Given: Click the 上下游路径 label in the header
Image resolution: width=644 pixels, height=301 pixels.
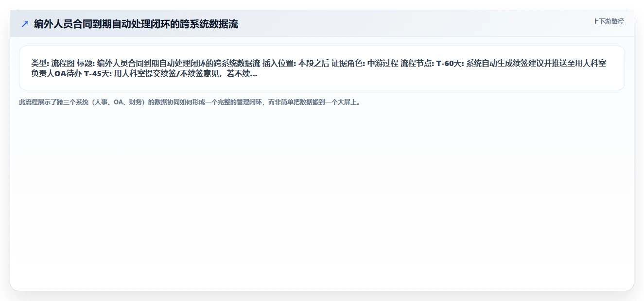Looking at the screenshot, I should point(608,22).
